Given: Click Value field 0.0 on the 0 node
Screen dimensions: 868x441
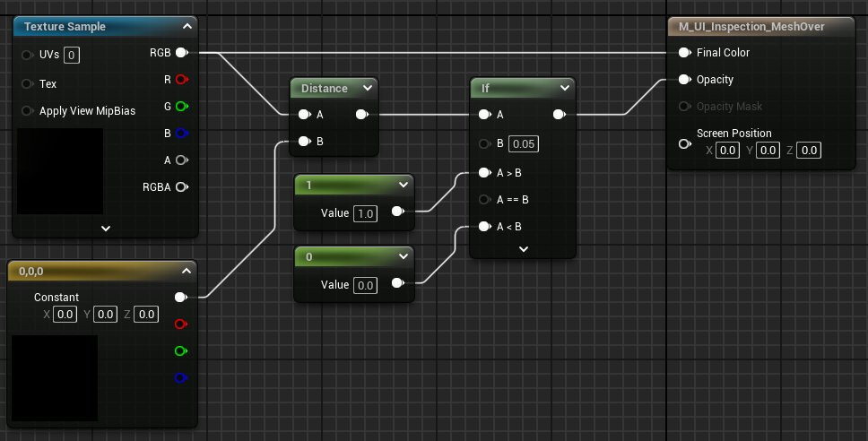Looking at the screenshot, I should pos(365,286).
